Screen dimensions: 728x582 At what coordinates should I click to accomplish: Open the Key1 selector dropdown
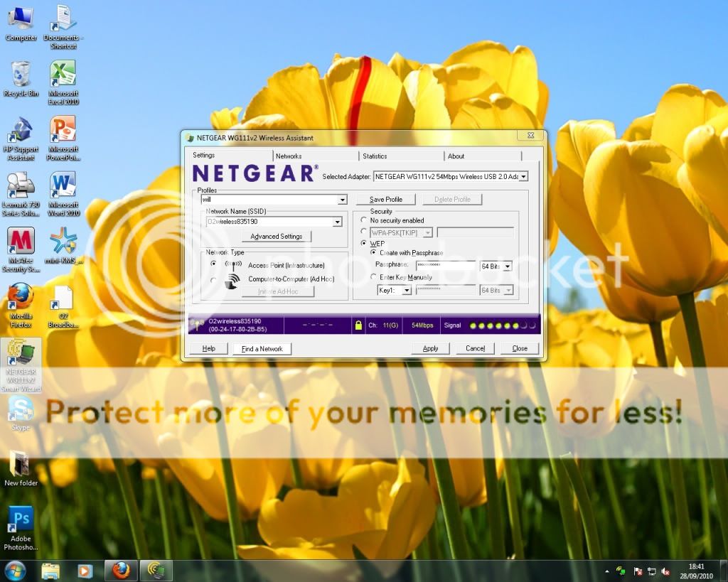coord(407,291)
